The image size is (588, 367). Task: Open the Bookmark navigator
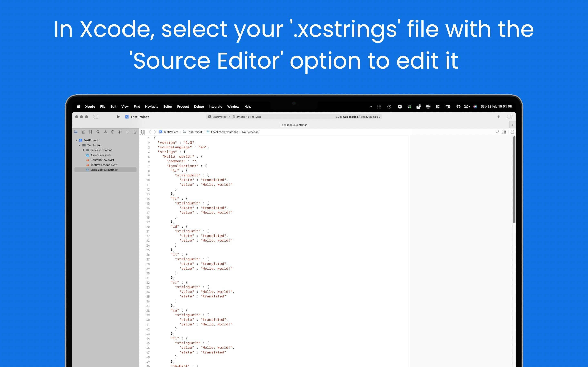click(91, 132)
